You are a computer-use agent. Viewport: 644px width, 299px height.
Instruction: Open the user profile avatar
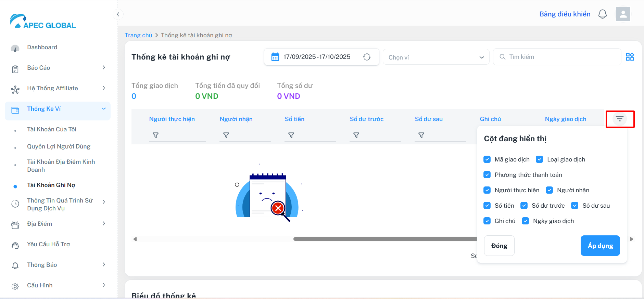coord(623,14)
